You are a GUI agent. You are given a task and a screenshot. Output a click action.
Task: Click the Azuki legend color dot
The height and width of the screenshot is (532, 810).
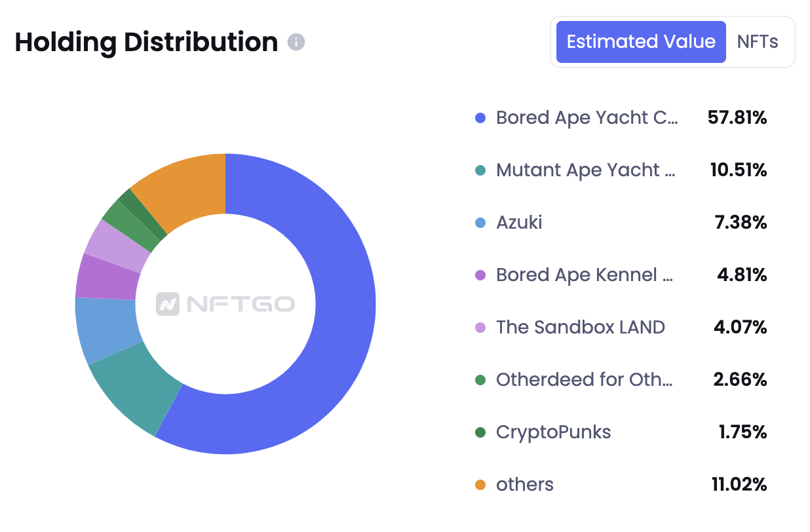(480, 223)
